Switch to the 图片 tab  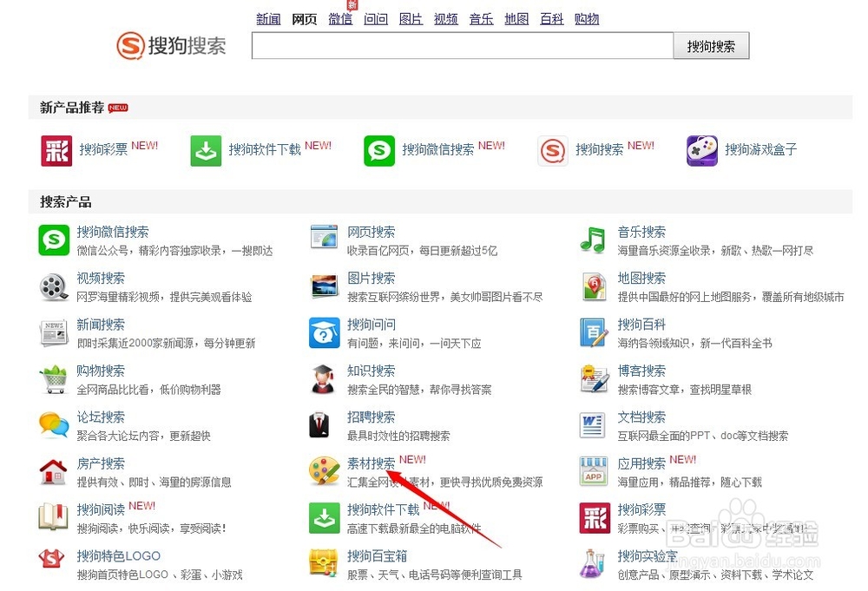411,19
